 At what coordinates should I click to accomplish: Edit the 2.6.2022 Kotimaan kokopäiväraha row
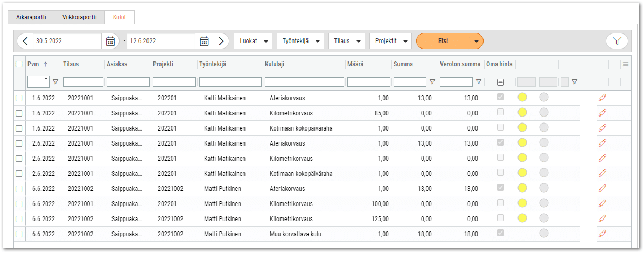coord(603,173)
